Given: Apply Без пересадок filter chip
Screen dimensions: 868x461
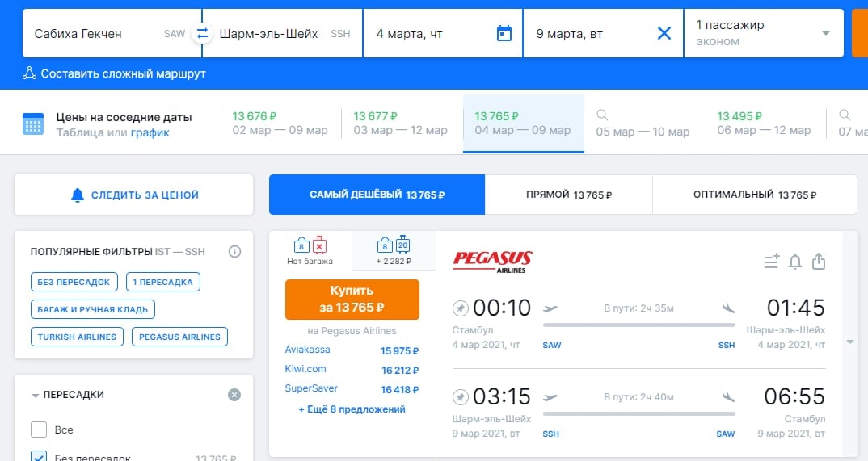Looking at the screenshot, I should tap(74, 282).
